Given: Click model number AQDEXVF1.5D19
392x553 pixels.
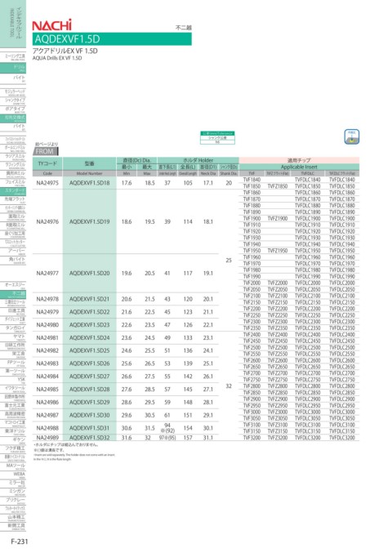Looking at the screenshot, I should coord(90,222).
